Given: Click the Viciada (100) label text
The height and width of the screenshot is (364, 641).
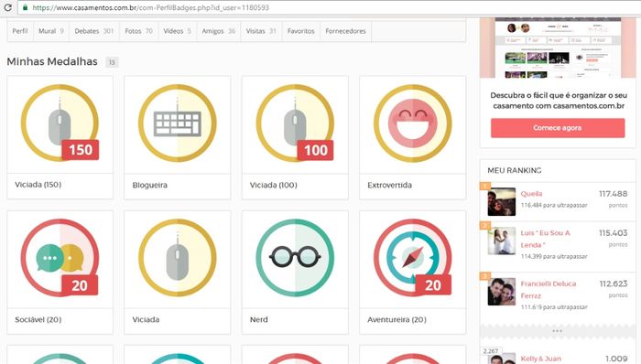Looking at the screenshot, I should (x=274, y=185).
